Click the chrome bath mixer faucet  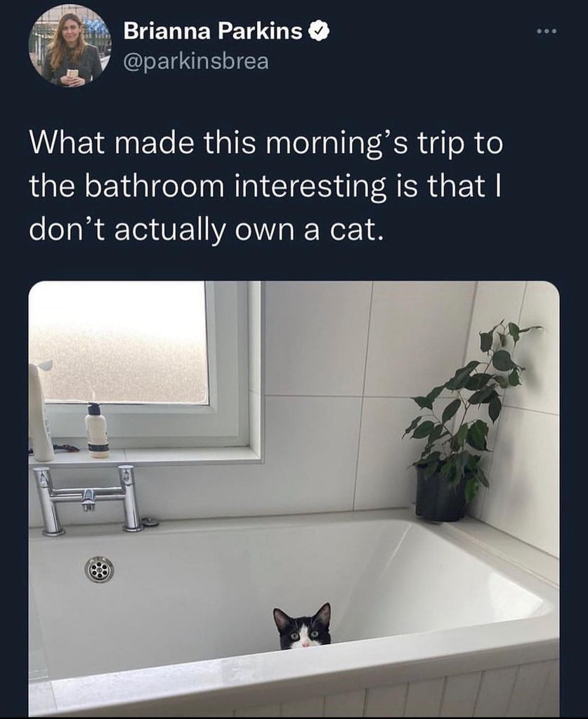[x=88, y=499]
